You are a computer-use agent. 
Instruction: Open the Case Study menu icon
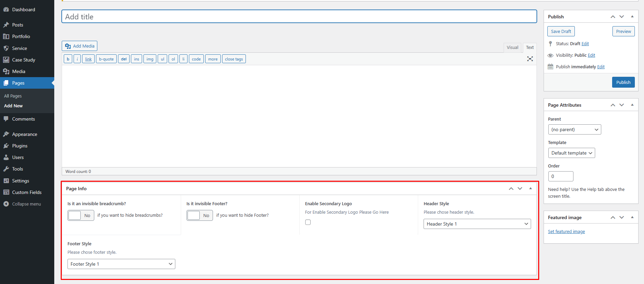[6, 60]
